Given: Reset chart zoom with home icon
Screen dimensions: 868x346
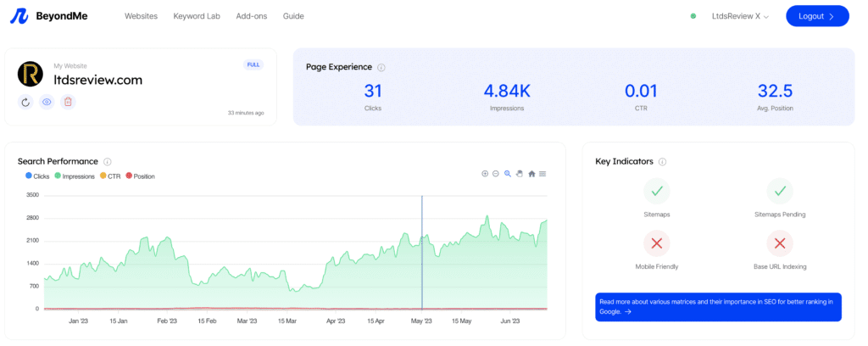Looking at the screenshot, I should (531, 174).
